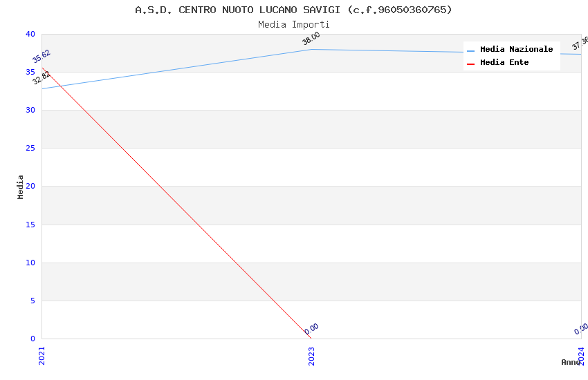Click the 15 y-axis tick label
Viewport: 588px width, 380px height.
(x=30, y=225)
